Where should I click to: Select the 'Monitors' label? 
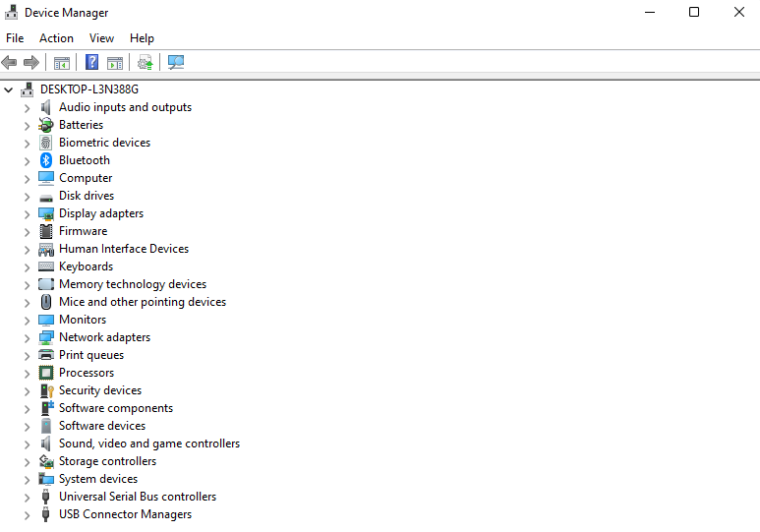(83, 320)
